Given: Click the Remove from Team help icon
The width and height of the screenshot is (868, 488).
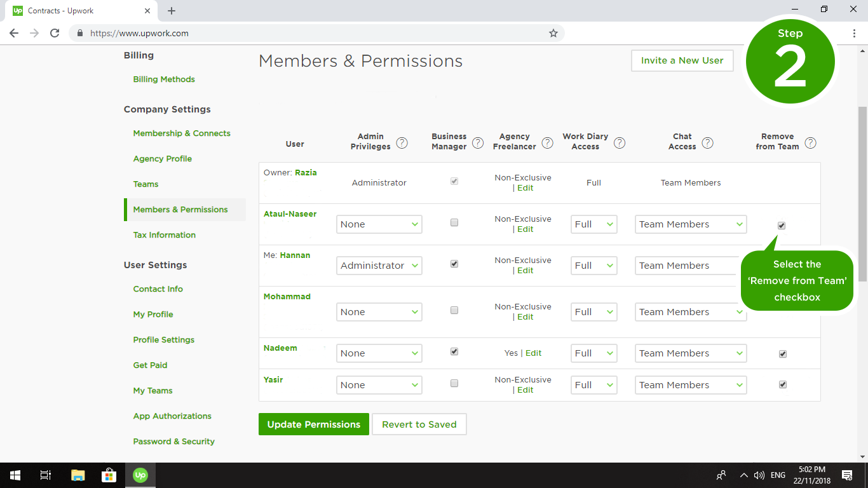Looking at the screenshot, I should [810, 143].
